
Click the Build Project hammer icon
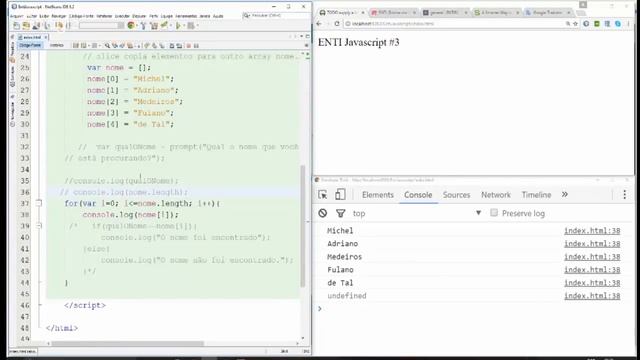click(x=143, y=26)
